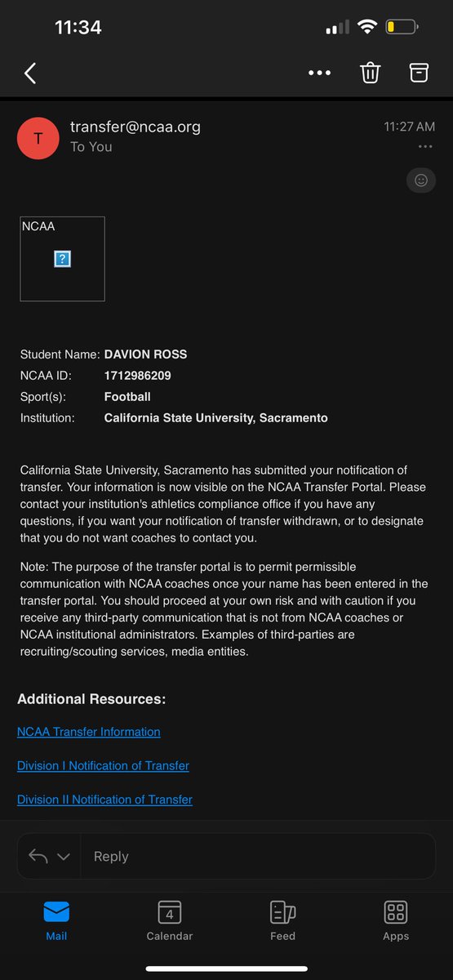Image resolution: width=453 pixels, height=980 pixels.
Task: Tap the battery indicator in status bar
Action: coord(402,27)
